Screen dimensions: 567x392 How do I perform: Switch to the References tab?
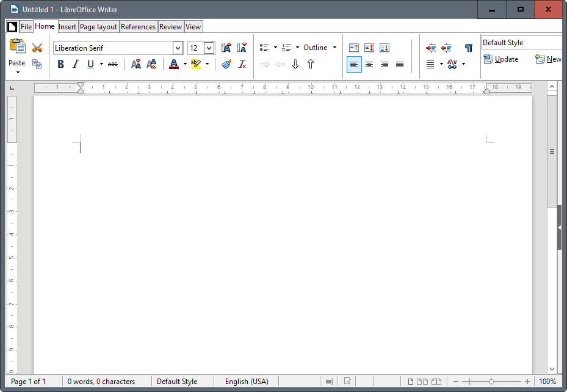[x=138, y=27]
